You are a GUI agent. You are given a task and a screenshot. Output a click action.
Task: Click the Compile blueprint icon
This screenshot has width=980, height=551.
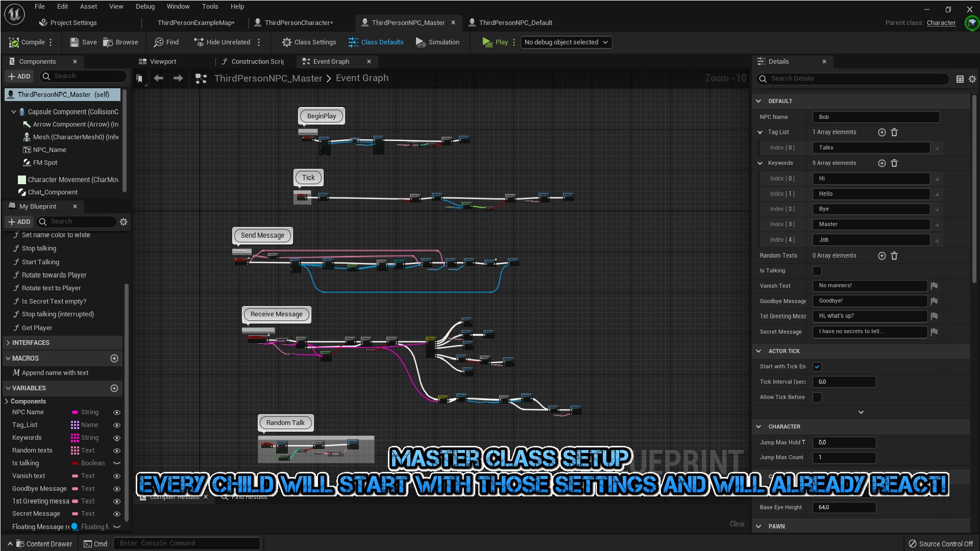14,42
